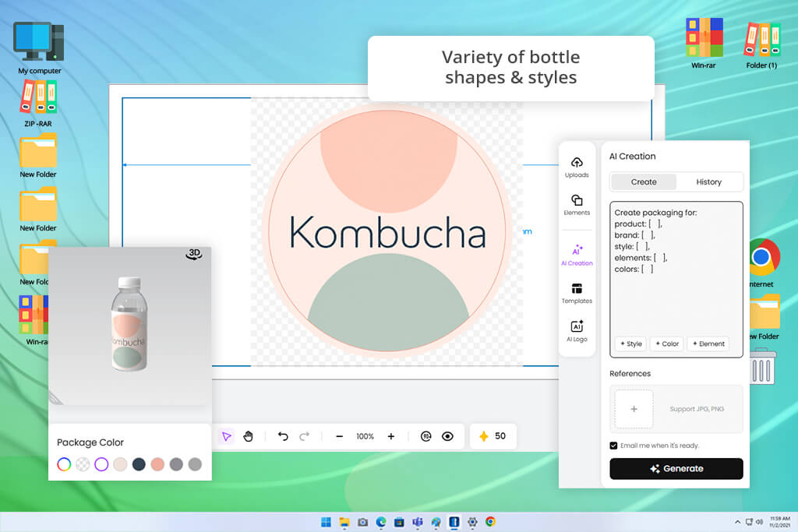798x532 pixels.
Task: Toggle the eye preview icon
Action: click(x=447, y=436)
